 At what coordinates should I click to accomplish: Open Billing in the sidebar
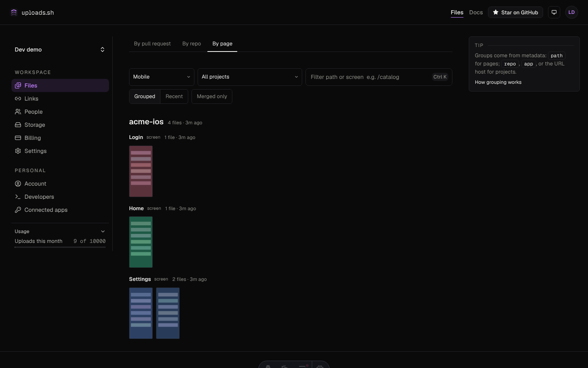coord(60,138)
